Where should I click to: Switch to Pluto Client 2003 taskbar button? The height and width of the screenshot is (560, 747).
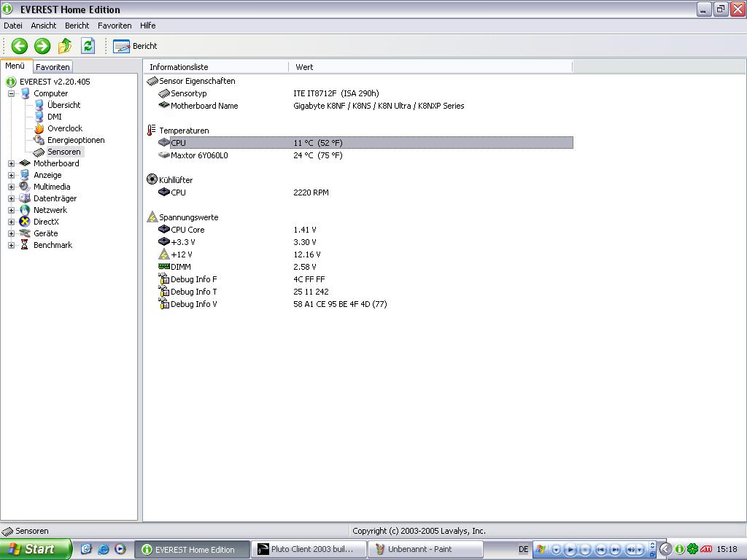click(309, 550)
